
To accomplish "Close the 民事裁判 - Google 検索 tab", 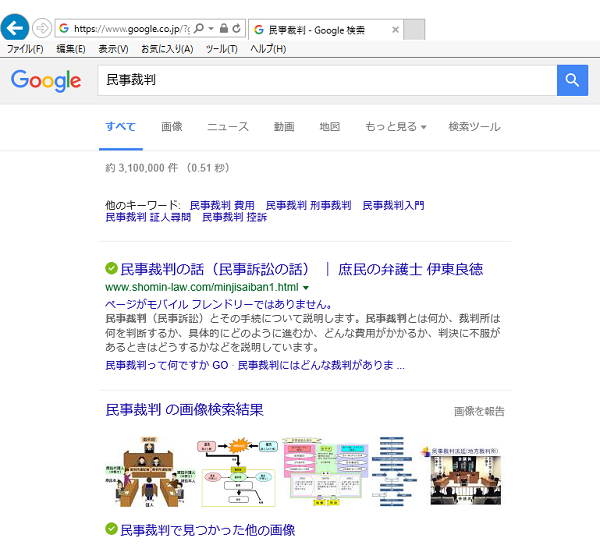I will tap(396, 29).
